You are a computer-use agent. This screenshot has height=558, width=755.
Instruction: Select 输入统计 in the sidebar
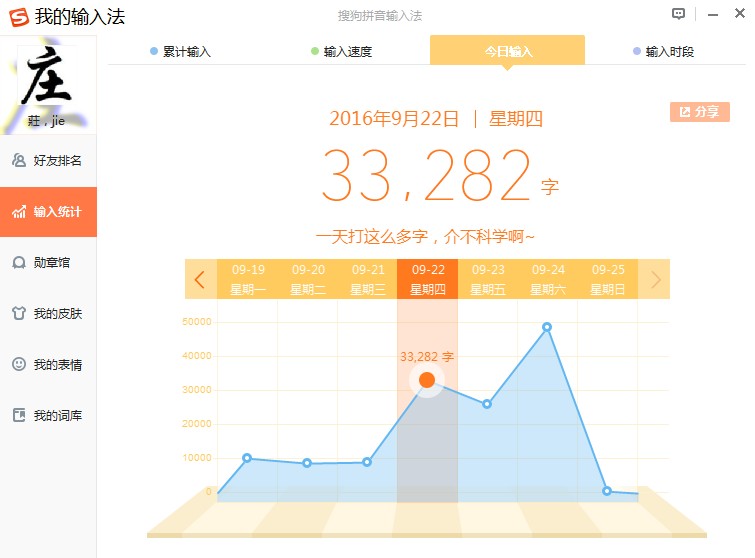tap(48, 212)
